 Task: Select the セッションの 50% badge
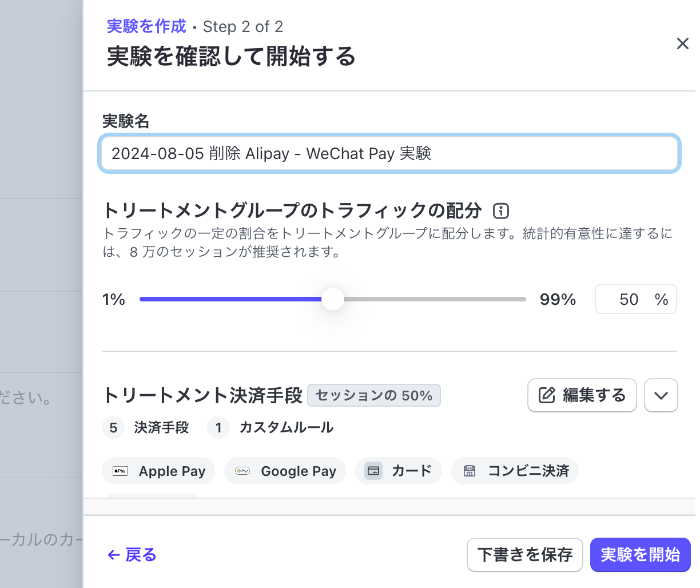pos(374,395)
